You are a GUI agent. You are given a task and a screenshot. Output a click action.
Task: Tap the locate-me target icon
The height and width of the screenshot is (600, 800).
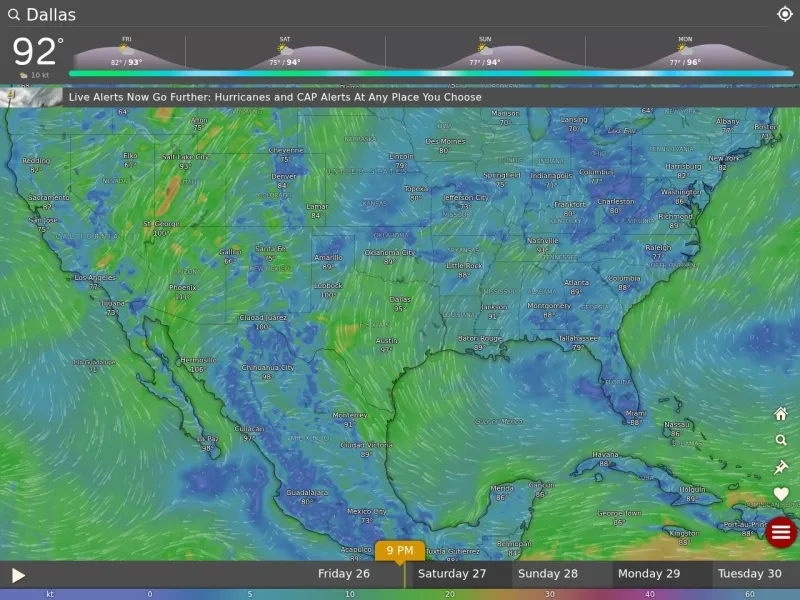pyautogui.click(x=784, y=14)
